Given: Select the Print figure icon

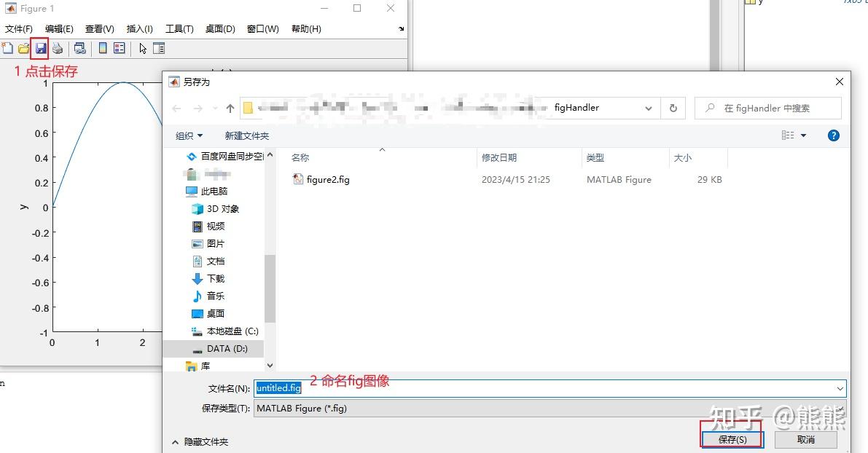Looking at the screenshot, I should pos(58,48).
